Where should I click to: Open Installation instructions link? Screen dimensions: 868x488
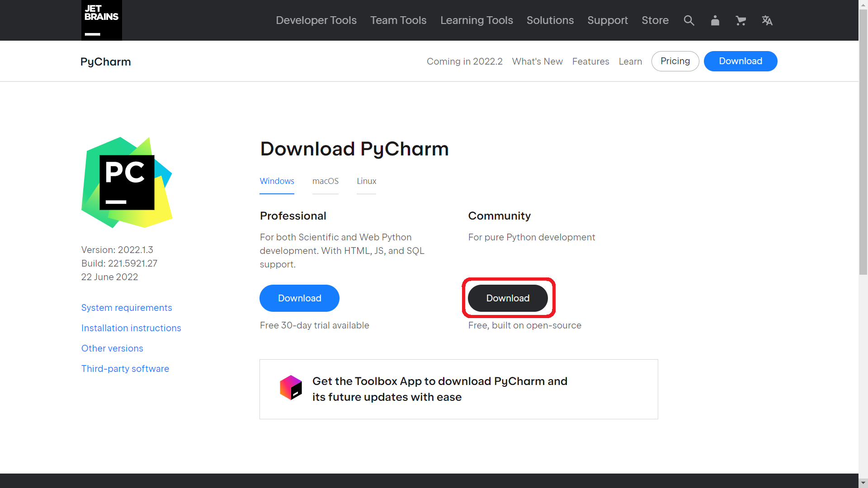coord(131,328)
